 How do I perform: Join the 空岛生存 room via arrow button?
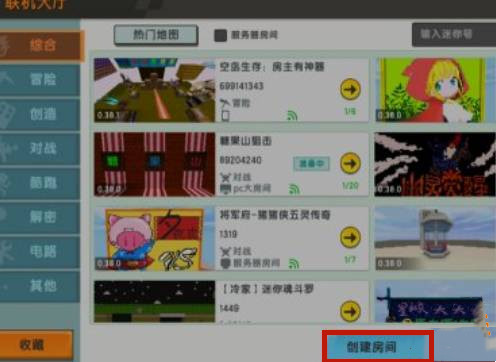coord(350,89)
